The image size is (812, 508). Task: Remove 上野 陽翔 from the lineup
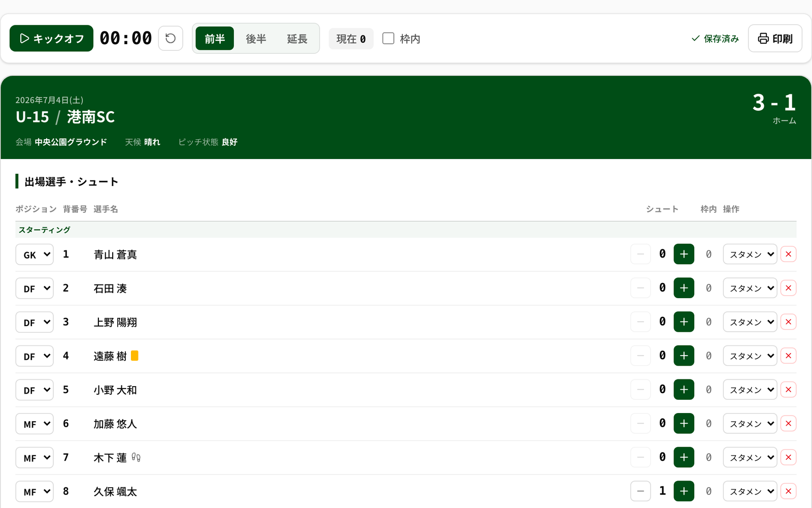788,322
